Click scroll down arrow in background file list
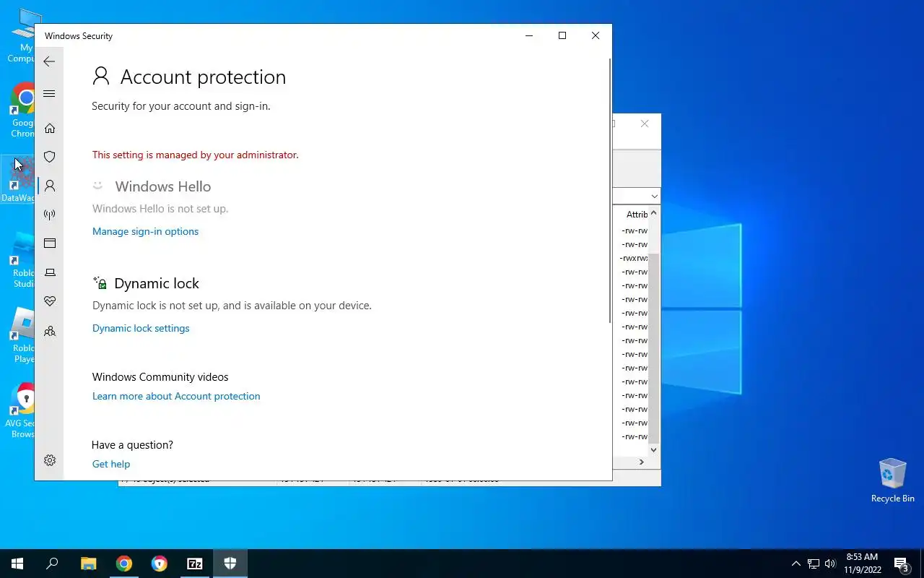The height and width of the screenshot is (578, 924). point(654,449)
